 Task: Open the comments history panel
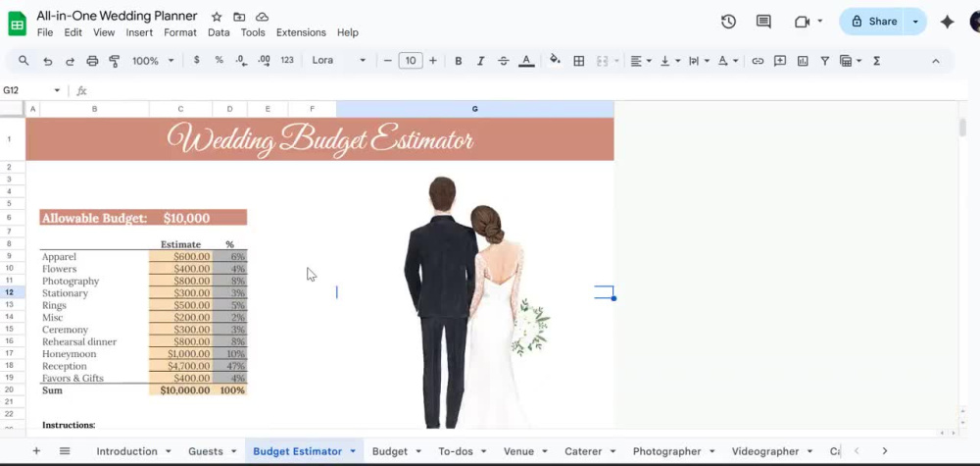point(763,22)
